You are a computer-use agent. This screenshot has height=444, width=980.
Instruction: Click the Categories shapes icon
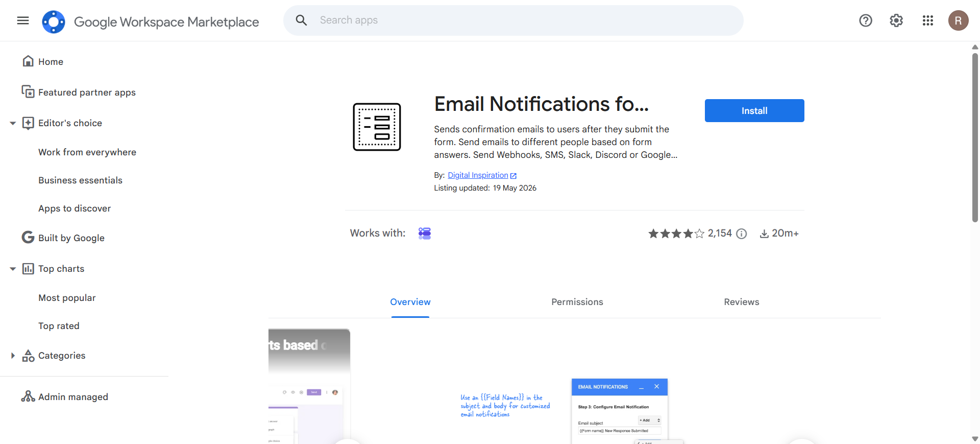(28, 356)
